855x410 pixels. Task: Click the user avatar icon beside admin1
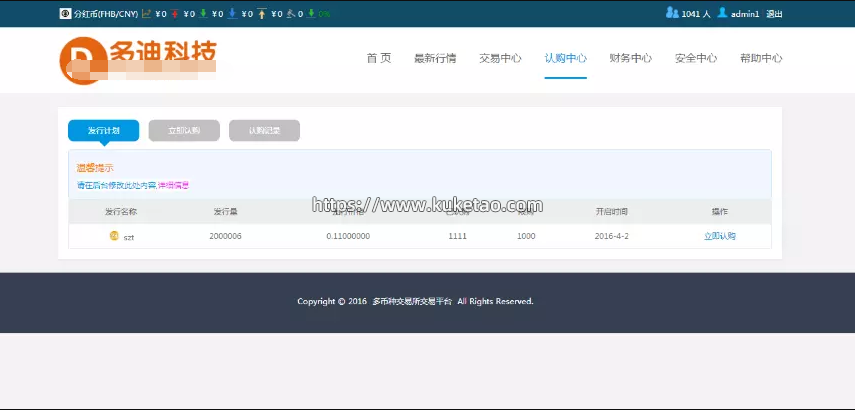[x=722, y=13]
